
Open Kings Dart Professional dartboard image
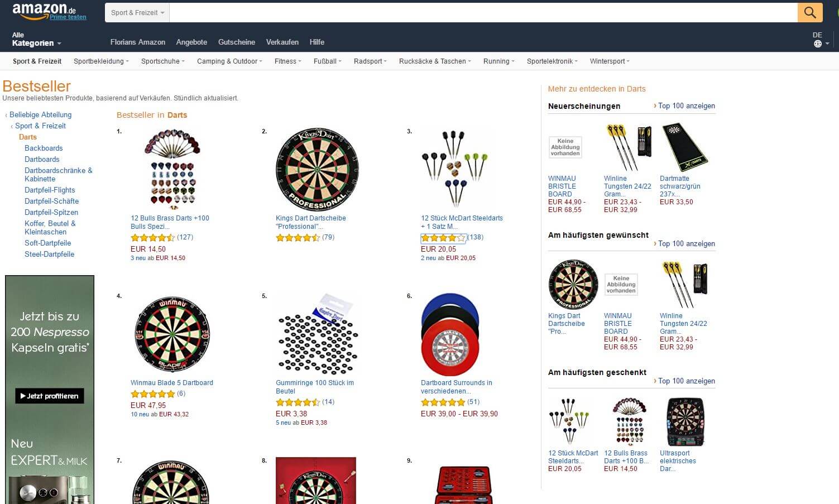pyautogui.click(x=317, y=169)
